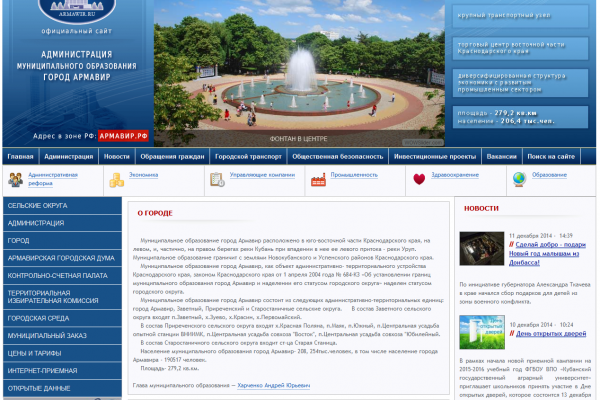Select ОТКРЫТЫЕ ДАННЫЕ sidebar item
Viewport: 600px width, 400px height.
[x=62, y=389]
